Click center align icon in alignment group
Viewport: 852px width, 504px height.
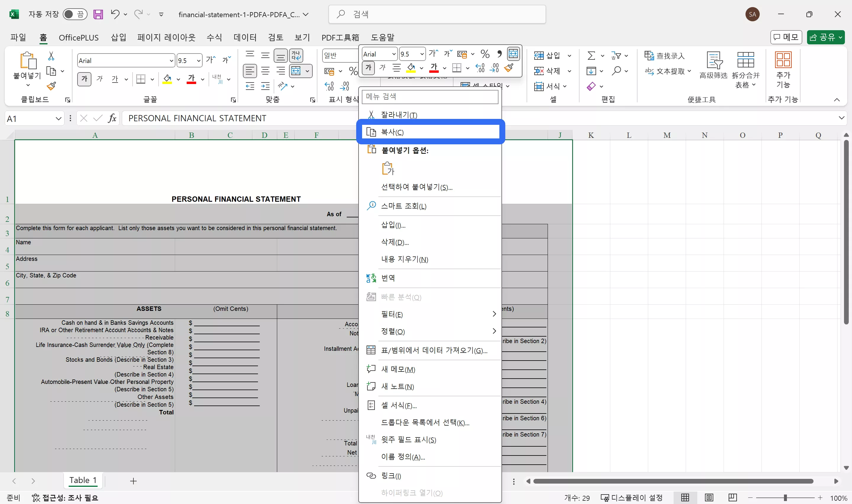(x=265, y=71)
